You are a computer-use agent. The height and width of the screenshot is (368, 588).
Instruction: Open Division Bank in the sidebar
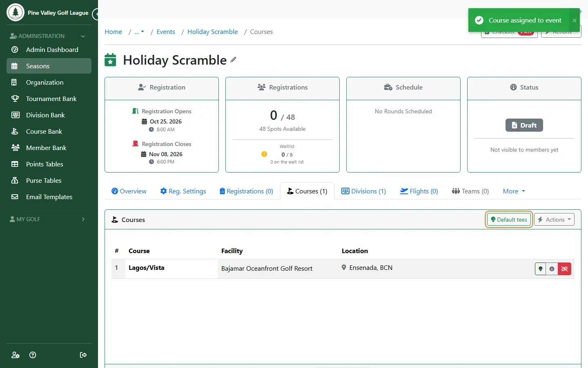(49, 115)
